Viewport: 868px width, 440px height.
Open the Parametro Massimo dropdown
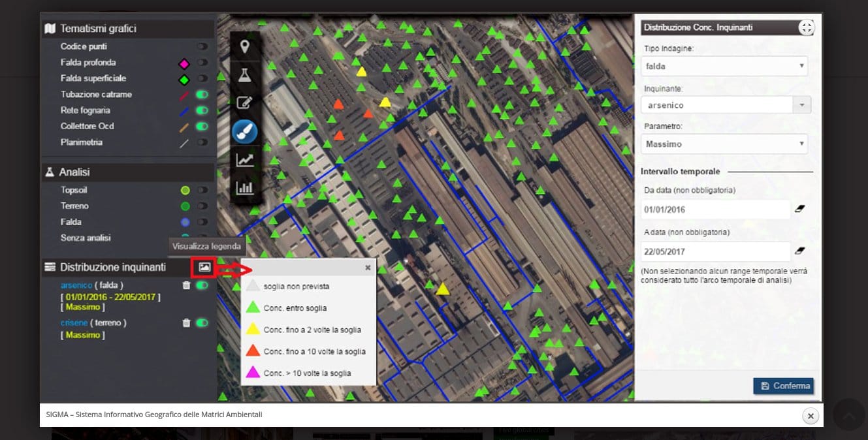pos(724,144)
